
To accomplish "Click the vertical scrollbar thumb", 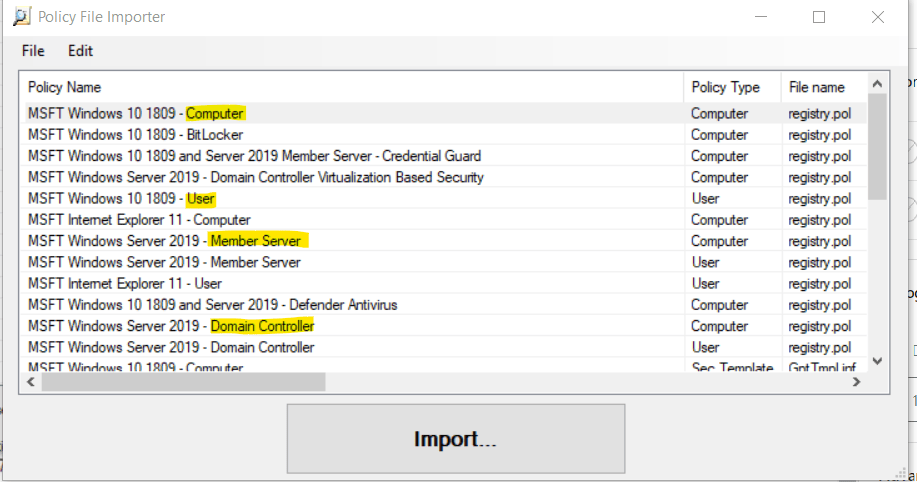I will pos(877,146).
